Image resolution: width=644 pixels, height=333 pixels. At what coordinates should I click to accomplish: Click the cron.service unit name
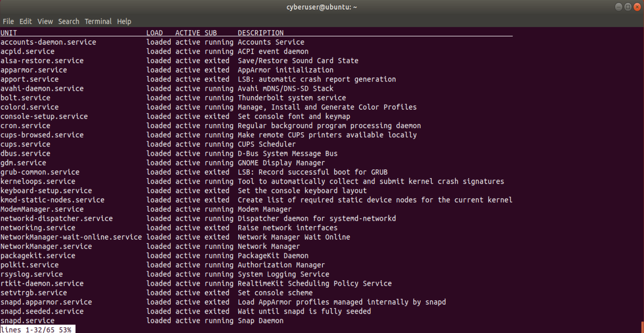click(x=25, y=126)
